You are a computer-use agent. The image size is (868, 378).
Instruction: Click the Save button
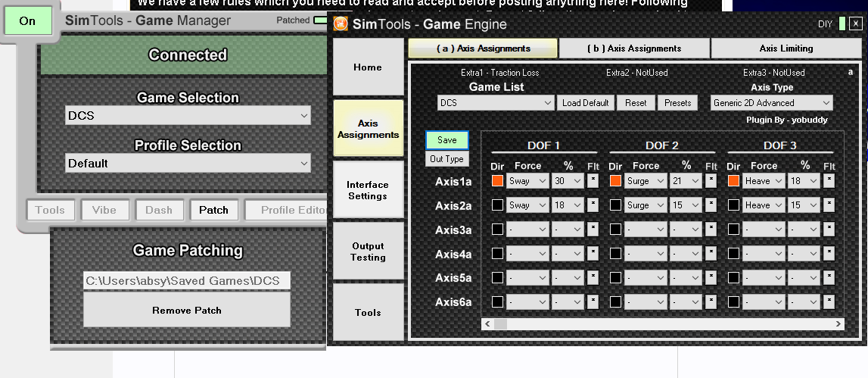pyautogui.click(x=446, y=140)
